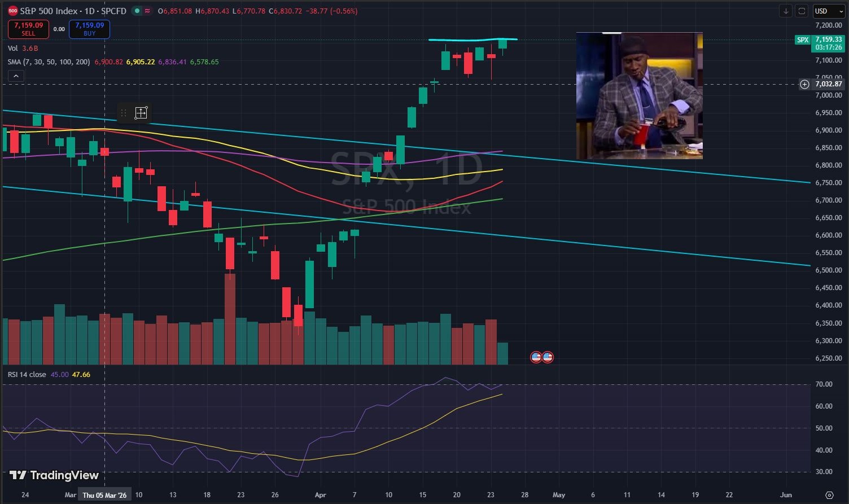This screenshot has width=849, height=504.
Task: Click the 7,032.87 crosshair price label
Action: [828, 84]
